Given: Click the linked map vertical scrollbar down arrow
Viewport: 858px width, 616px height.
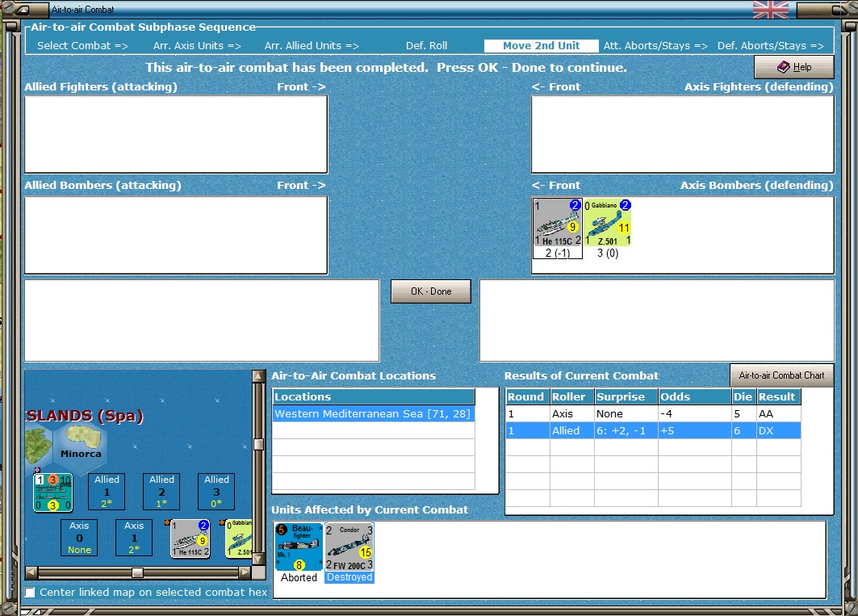Looking at the screenshot, I should point(258,559).
